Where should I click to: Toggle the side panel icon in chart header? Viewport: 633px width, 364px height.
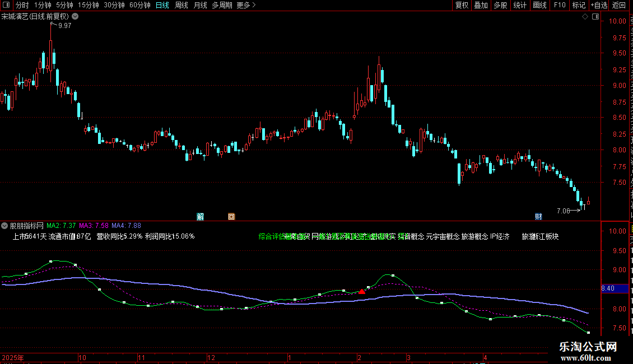pos(595,17)
